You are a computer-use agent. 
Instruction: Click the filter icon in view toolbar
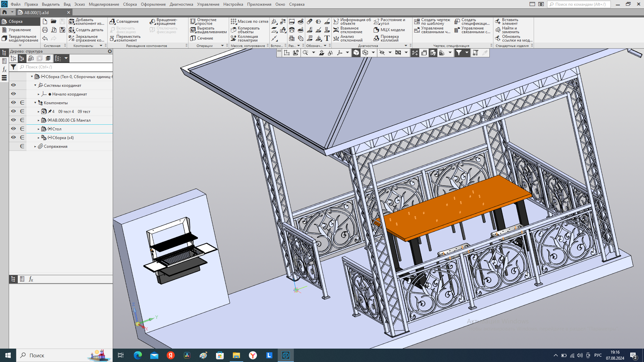(459, 53)
